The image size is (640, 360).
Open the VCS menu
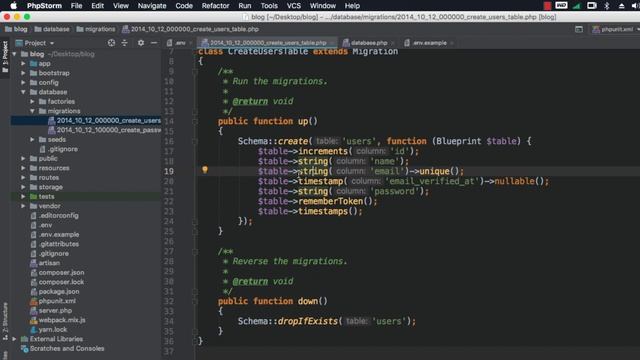(293, 6)
